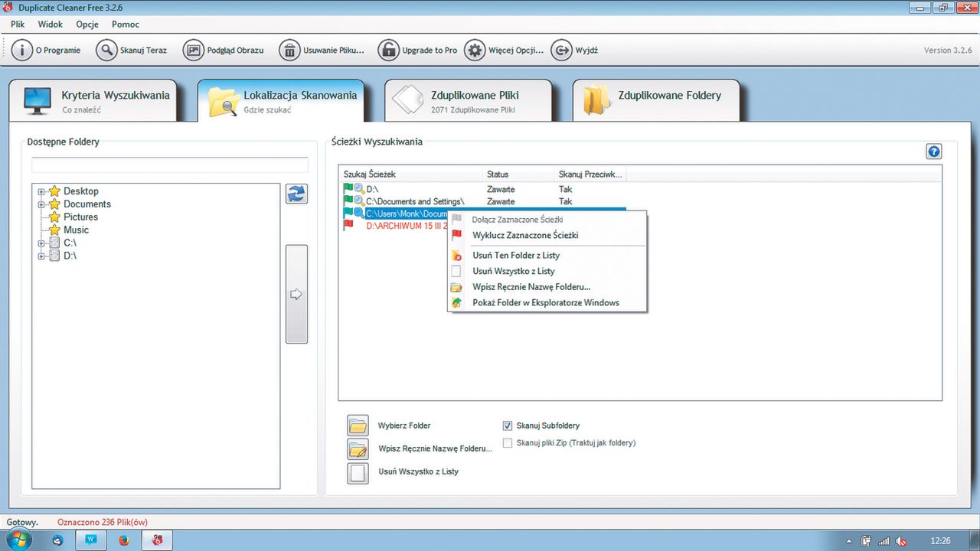This screenshot has width=980, height=551.
Task: Click the Usuwanie Pliku trash toolbar button
Action: (x=322, y=51)
